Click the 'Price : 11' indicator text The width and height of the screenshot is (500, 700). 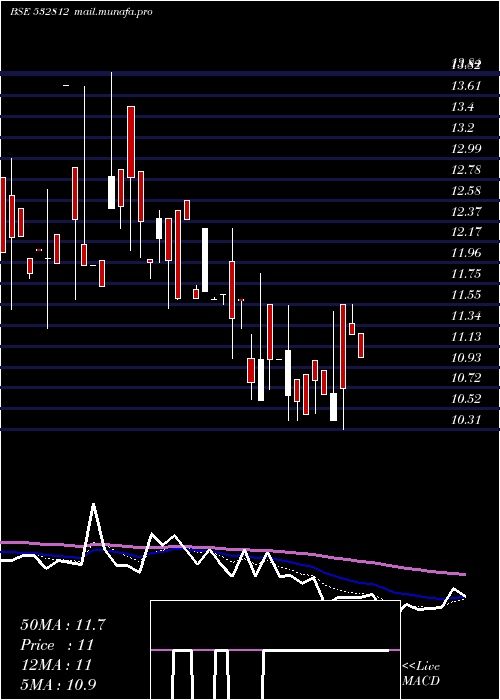point(57,645)
